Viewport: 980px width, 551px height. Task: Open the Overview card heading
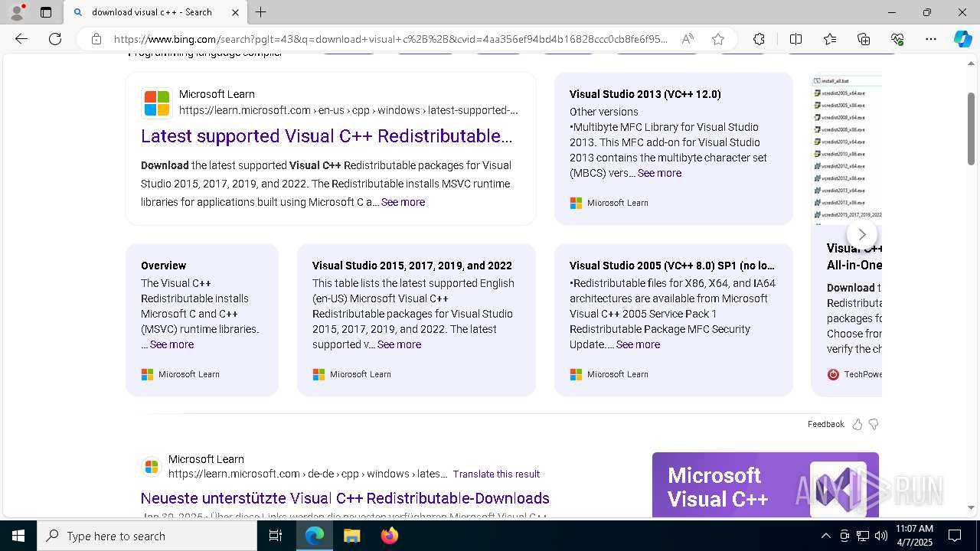tap(163, 266)
